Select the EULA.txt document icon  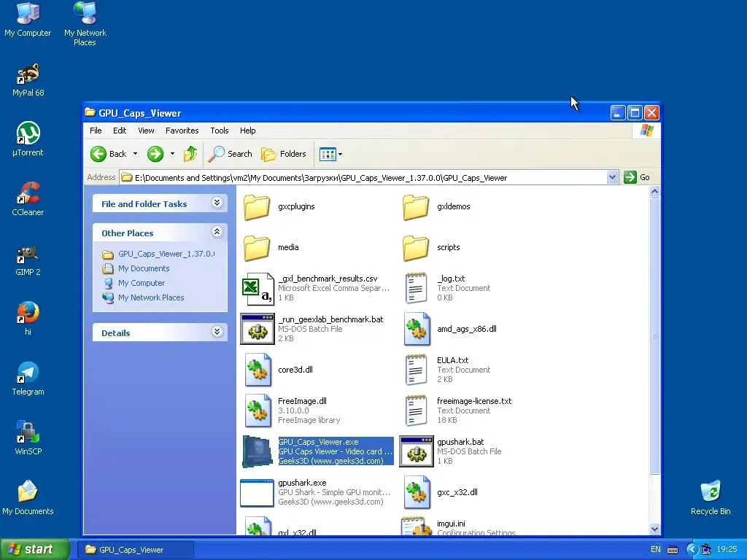(416, 370)
